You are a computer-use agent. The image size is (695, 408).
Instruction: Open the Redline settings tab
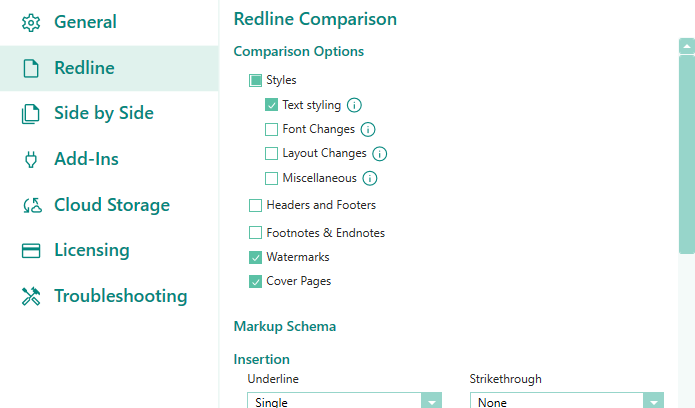(x=109, y=68)
